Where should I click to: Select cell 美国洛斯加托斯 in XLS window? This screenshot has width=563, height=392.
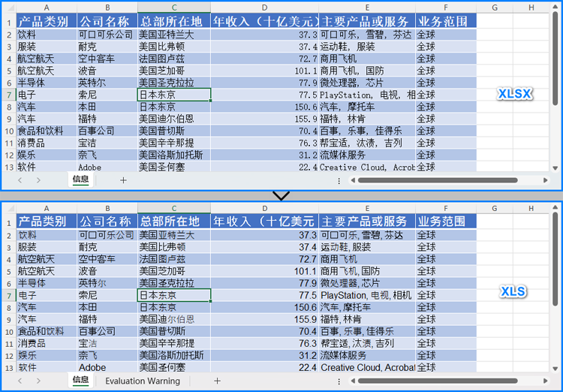174,355
